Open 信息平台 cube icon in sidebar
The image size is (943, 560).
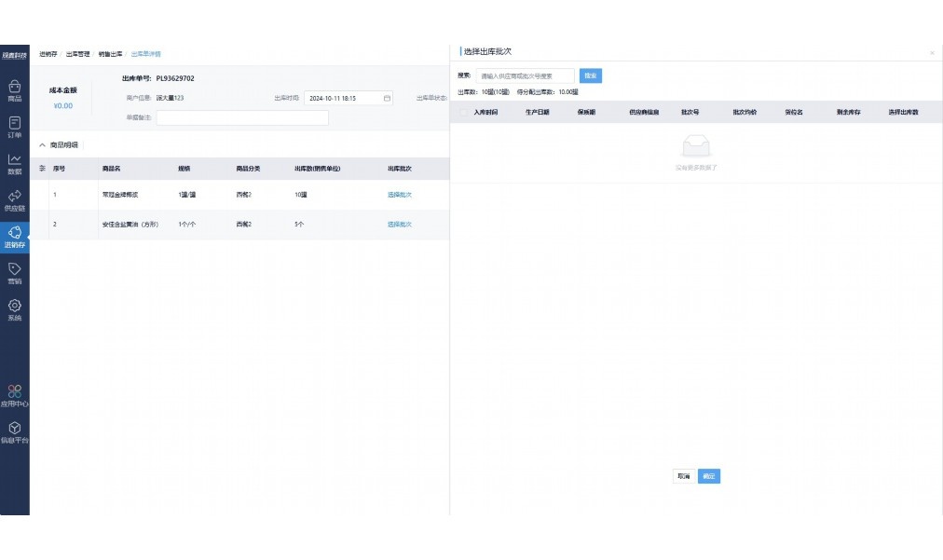(x=14, y=432)
